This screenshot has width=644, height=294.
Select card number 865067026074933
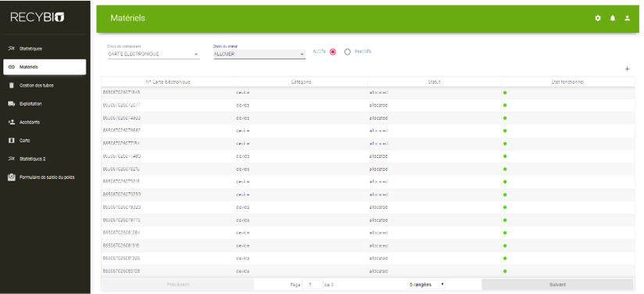pyautogui.click(x=122, y=118)
